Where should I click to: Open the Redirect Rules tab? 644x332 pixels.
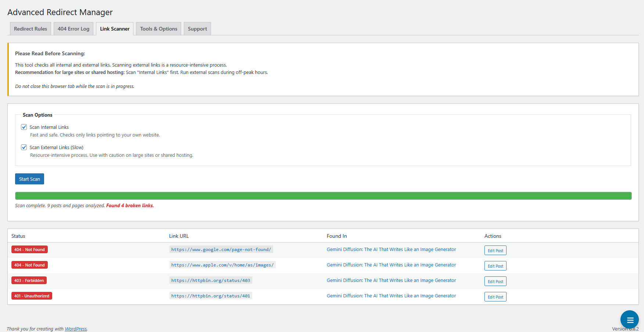31,29
